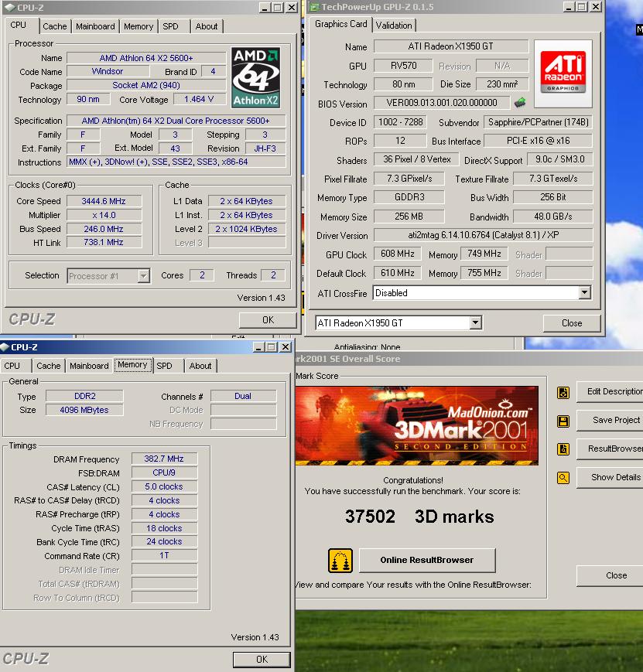Image resolution: width=643 pixels, height=672 pixels.
Task: Open About tab in top CPU-Z window
Action: tap(207, 26)
